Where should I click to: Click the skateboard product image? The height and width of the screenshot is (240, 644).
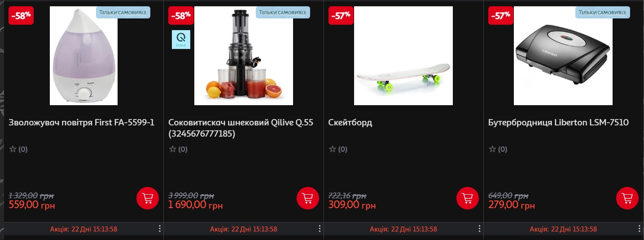click(403, 56)
